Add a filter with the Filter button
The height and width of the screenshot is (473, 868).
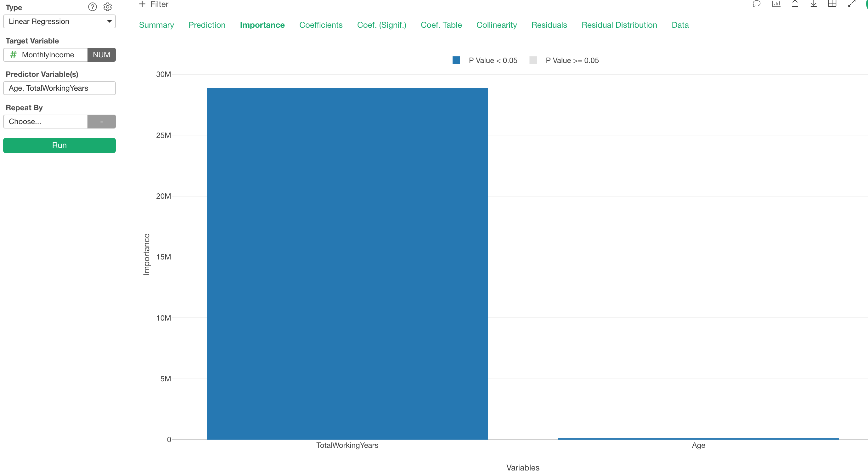click(x=153, y=4)
